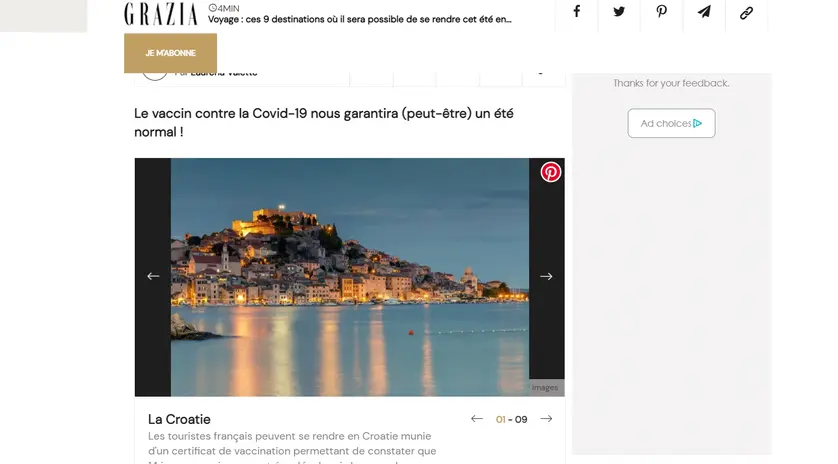
Task: Click the 01 - 09 slide counter
Action: coord(511,420)
